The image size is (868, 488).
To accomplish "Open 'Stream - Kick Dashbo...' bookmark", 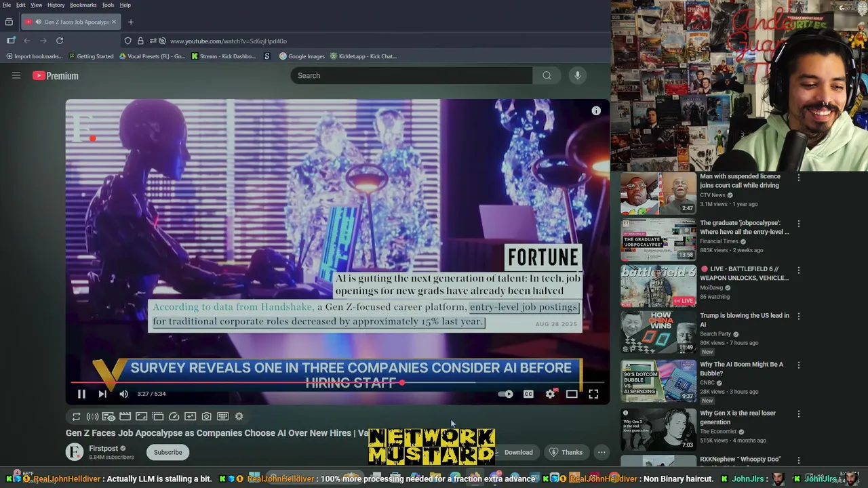I will pyautogui.click(x=224, y=56).
